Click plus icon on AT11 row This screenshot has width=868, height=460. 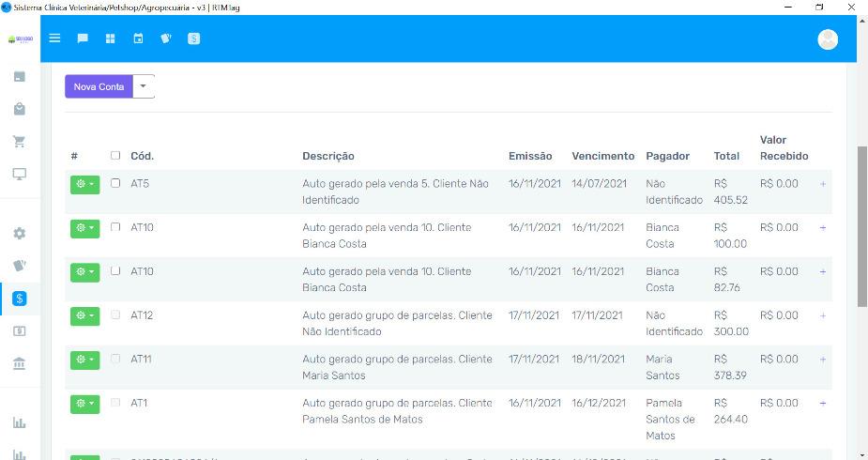[x=823, y=360]
